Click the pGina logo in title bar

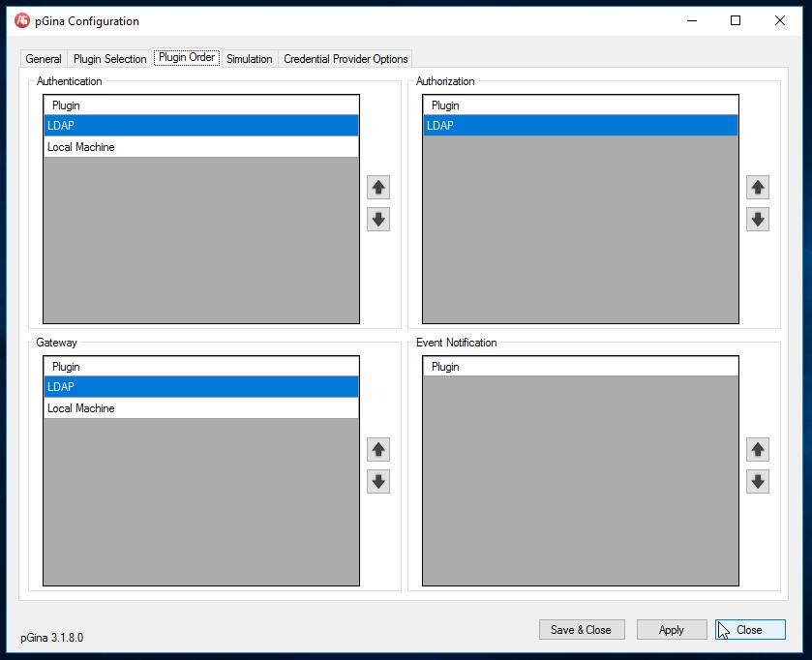22,20
